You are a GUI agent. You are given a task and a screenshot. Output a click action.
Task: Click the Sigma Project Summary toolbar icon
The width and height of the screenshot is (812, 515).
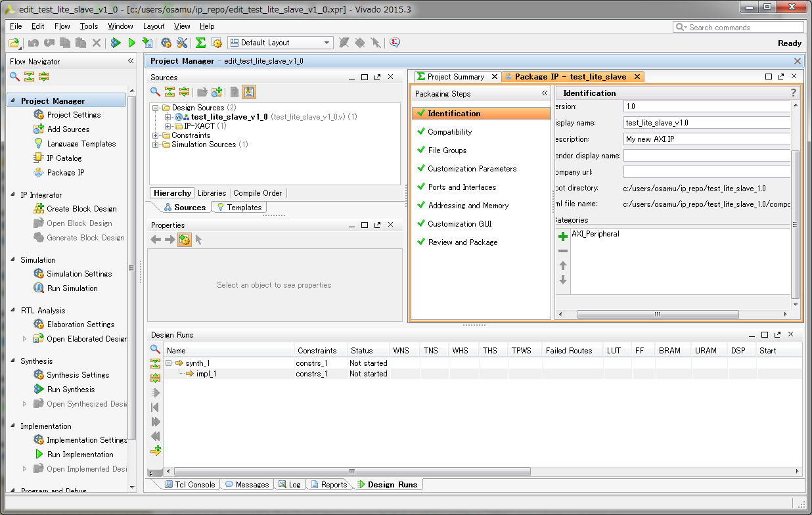tap(200, 43)
